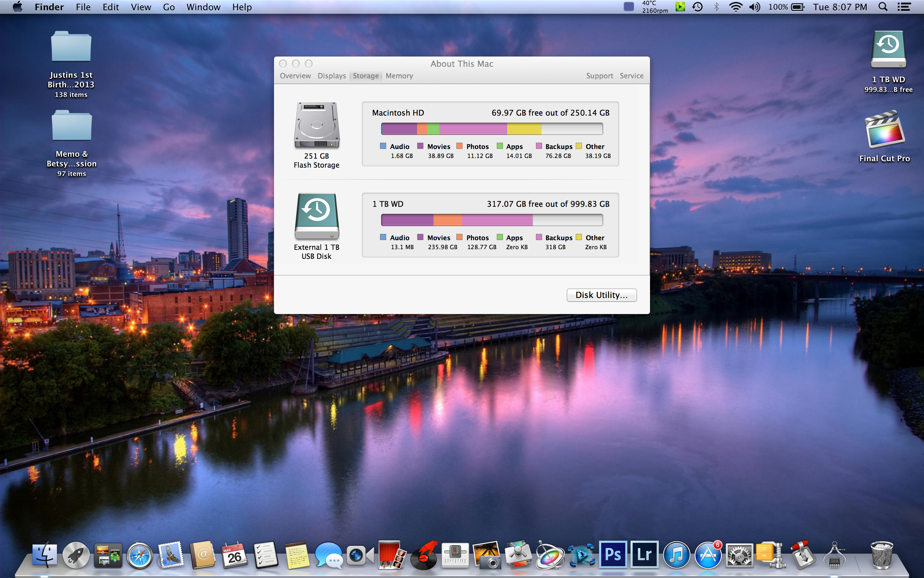Open the Wi-Fi status menu
Screen dimensions: 924x578
735,7
